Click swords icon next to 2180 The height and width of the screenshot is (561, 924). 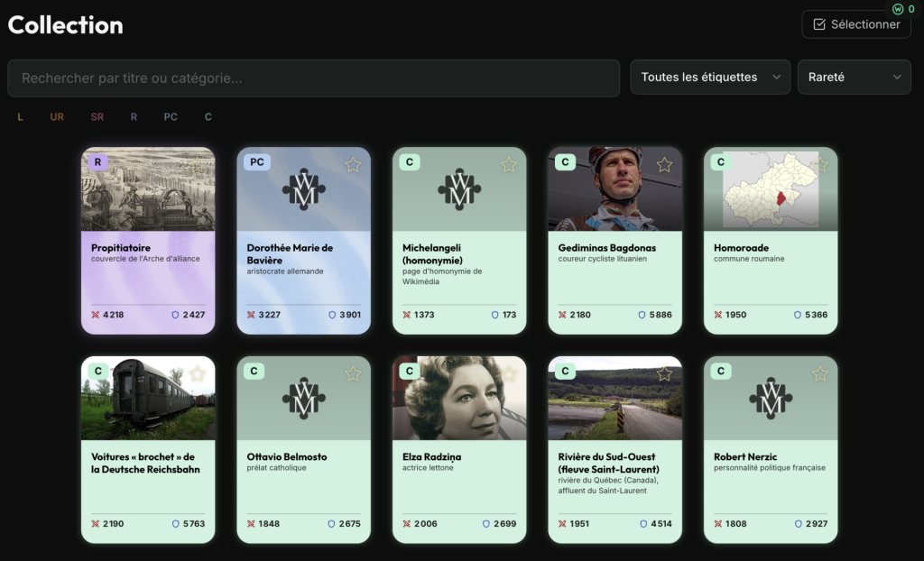(x=562, y=315)
